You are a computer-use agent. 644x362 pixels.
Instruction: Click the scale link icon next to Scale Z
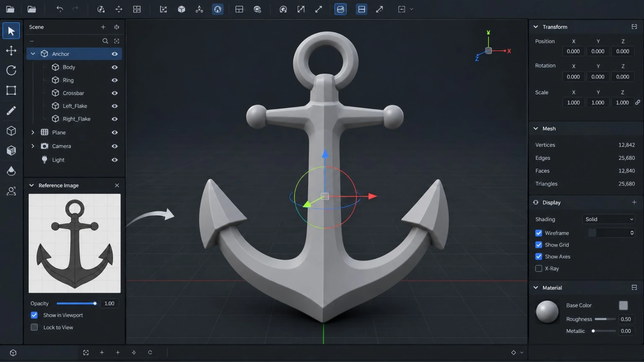(x=638, y=102)
